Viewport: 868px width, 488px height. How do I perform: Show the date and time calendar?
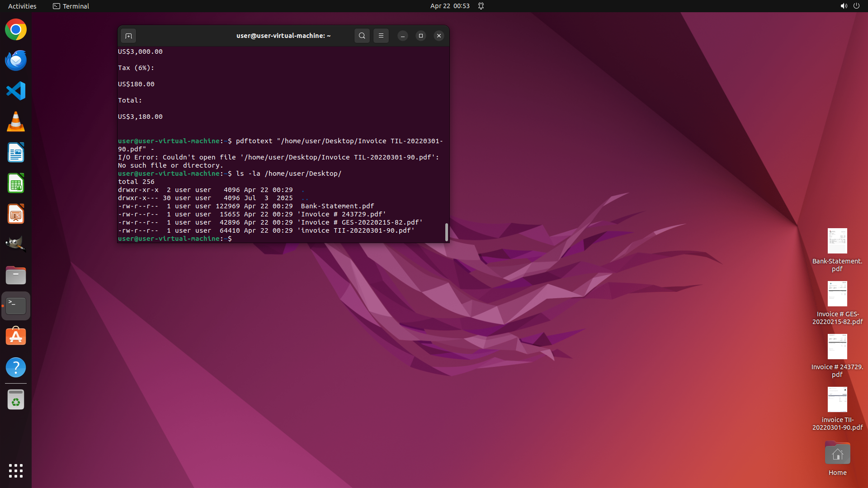point(449,6)
